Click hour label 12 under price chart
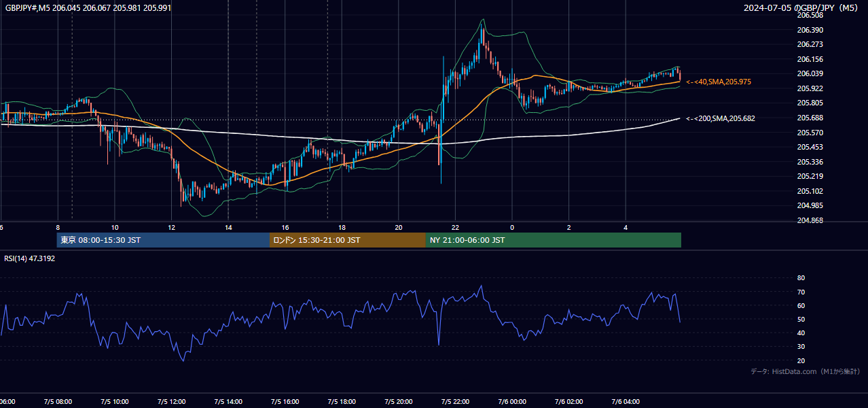 coord(171,228)
